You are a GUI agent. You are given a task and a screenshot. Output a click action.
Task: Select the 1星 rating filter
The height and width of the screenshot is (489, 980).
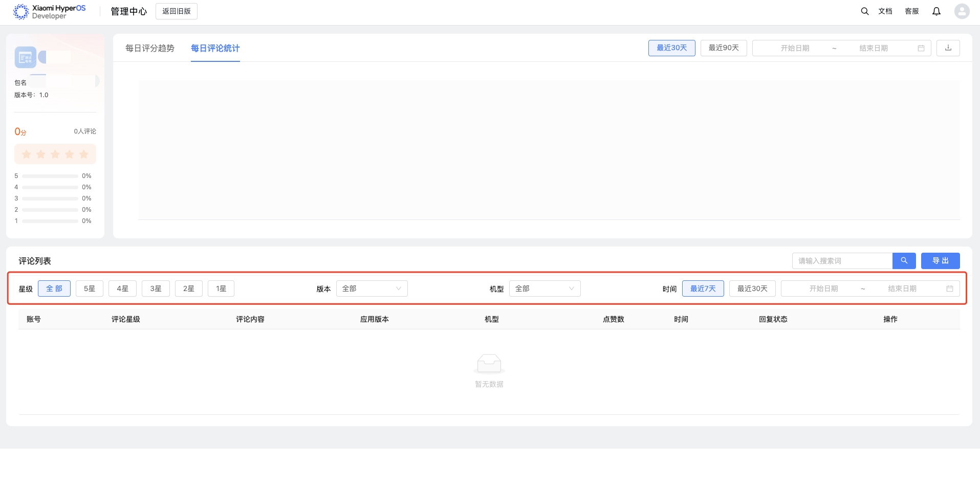221,288
